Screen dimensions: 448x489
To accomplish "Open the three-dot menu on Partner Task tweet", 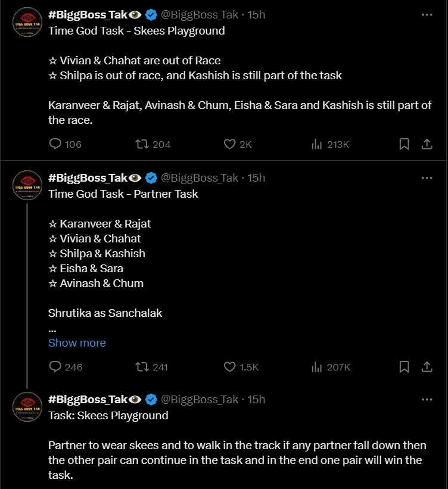I will (427, 178).
